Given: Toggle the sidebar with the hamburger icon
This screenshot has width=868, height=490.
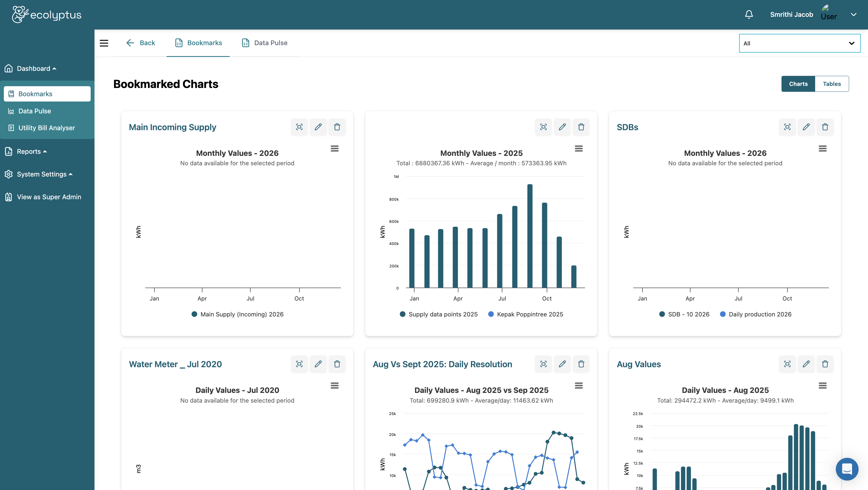Looking at the screenshot, I should (x=104, y=43).
